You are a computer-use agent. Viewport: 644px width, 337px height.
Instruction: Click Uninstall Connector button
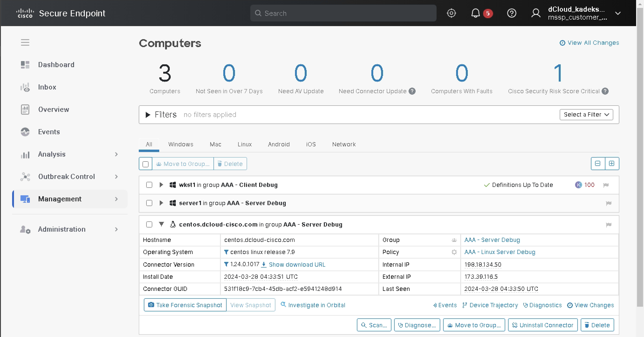542,325
